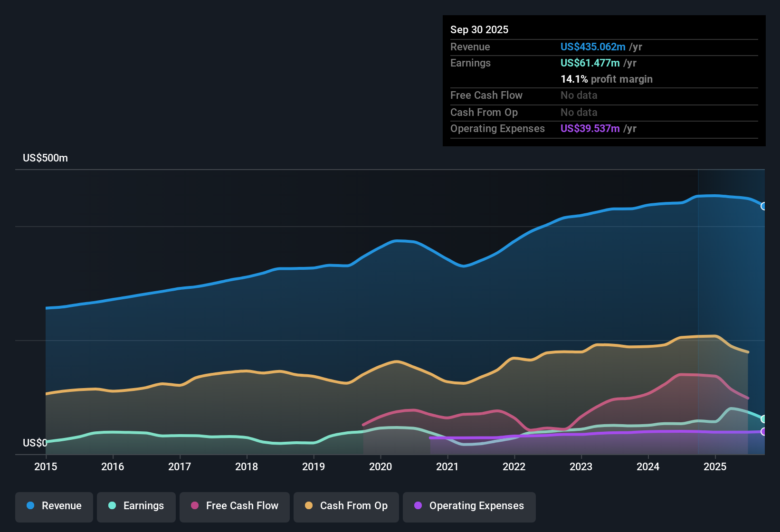Expand the Free Cash Flow No data row

(x=579, y=95)
